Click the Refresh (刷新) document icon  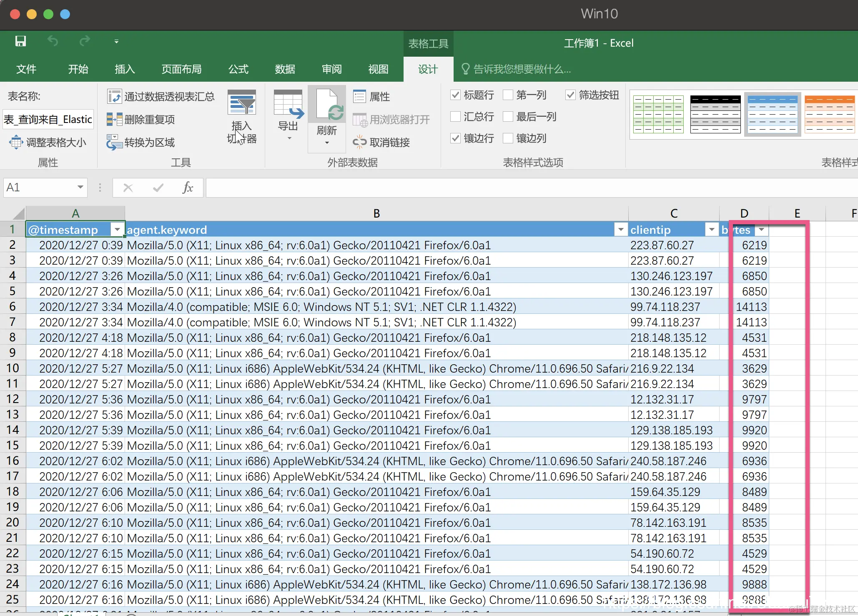point(327,106)
